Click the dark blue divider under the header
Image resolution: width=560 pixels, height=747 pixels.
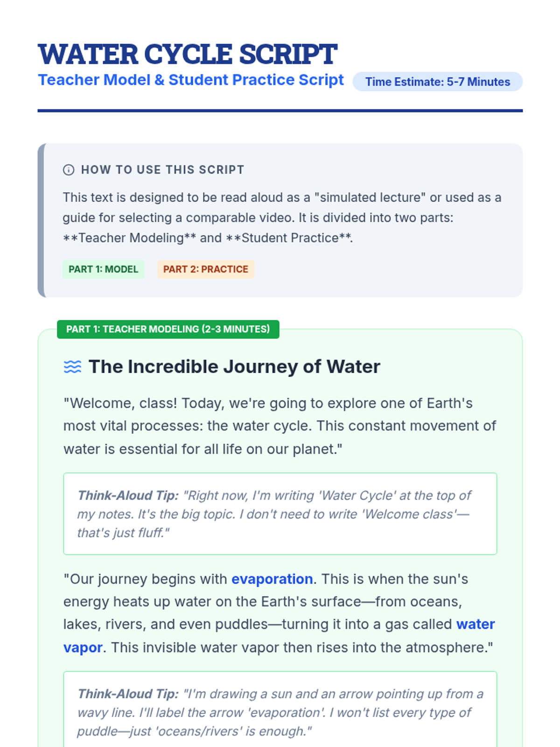coord(280,111)
